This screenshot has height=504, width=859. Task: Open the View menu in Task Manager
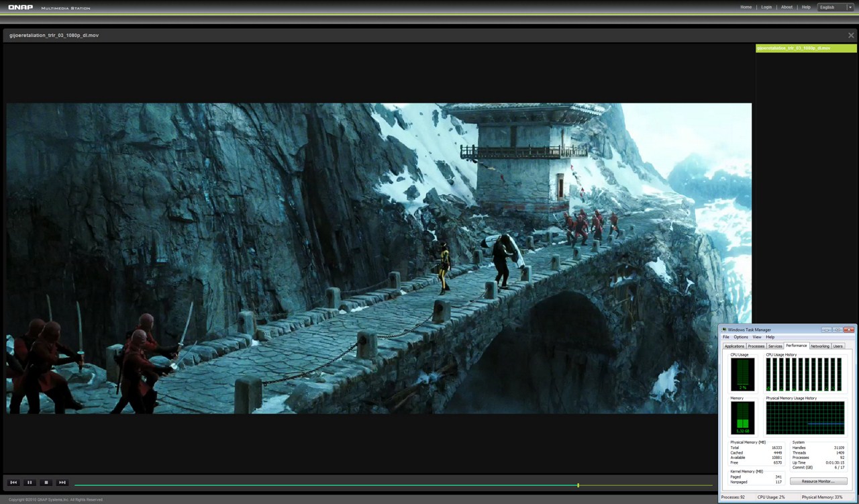coord(757,337)
